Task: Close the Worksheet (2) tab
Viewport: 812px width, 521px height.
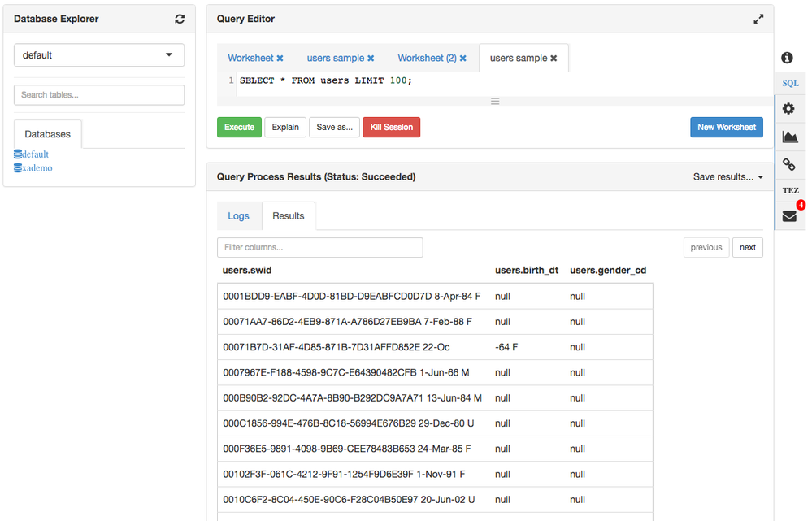Action: click(x=463, y=59)
